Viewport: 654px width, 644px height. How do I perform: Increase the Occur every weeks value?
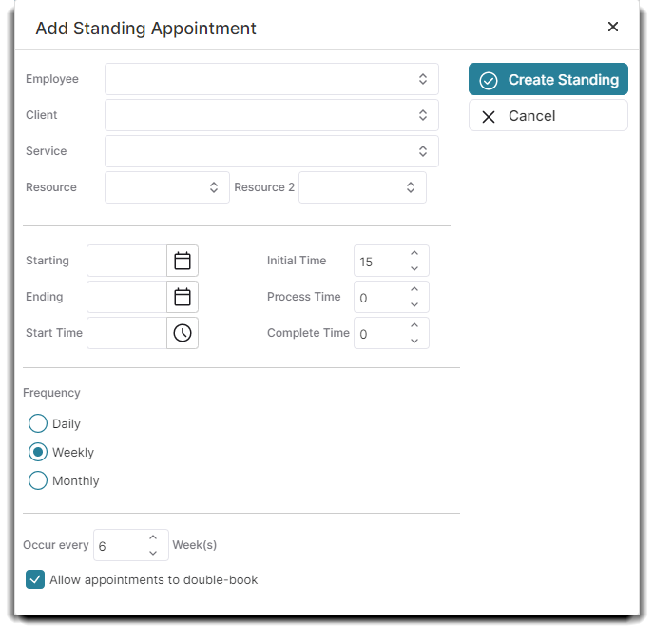click(x=153, y=538)
